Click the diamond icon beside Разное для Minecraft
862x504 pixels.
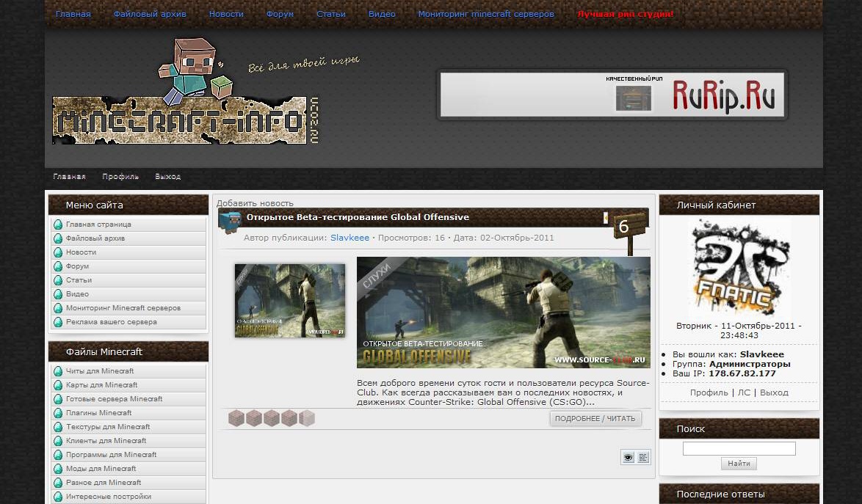[58, 483]
